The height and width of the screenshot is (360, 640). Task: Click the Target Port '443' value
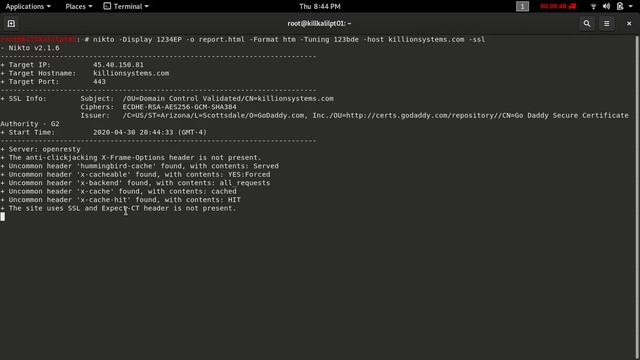pos(99,82)
